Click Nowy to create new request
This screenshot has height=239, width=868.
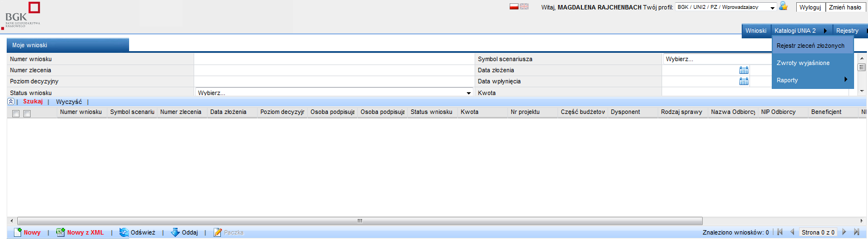point(27,232)
